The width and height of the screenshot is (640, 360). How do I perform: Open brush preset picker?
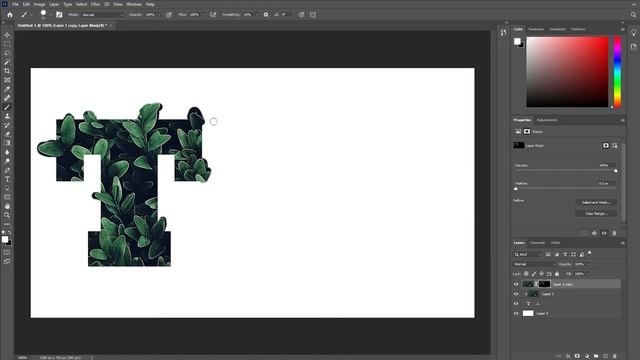(45, 15)
